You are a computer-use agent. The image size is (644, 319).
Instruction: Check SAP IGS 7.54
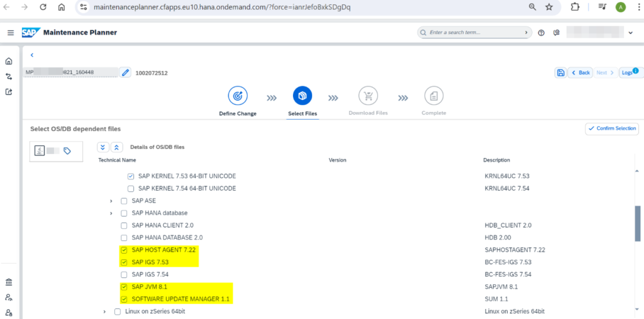tap(124, 274)
